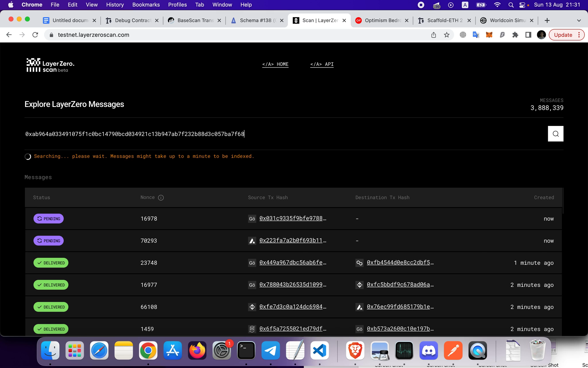
Task: Click Avalanche icon beside 0x76ec99fd685179b1e
Action: coord(359,307)
